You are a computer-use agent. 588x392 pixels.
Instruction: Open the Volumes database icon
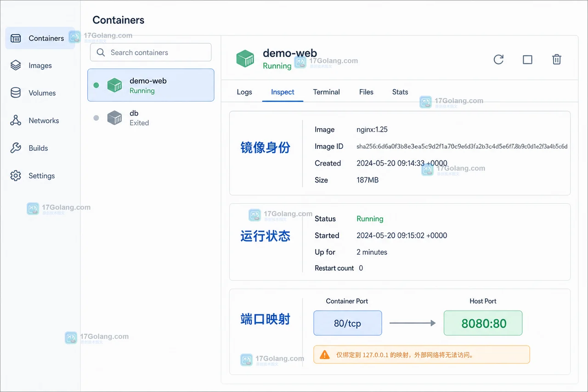[16, 93]
